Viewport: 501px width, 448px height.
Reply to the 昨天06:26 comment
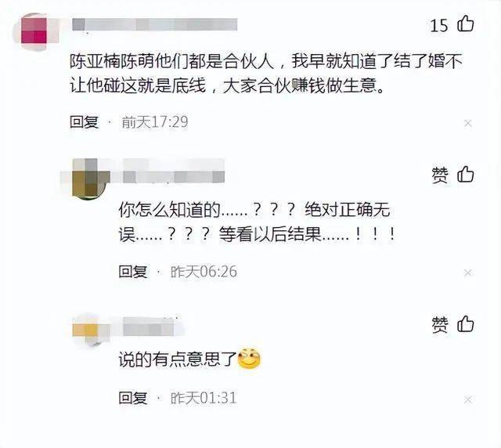(133, 272)
